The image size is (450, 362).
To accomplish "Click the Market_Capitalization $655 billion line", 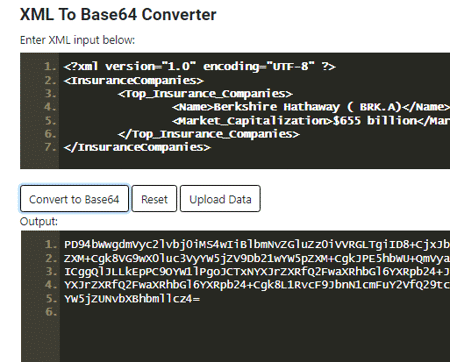I will point(311,120).
